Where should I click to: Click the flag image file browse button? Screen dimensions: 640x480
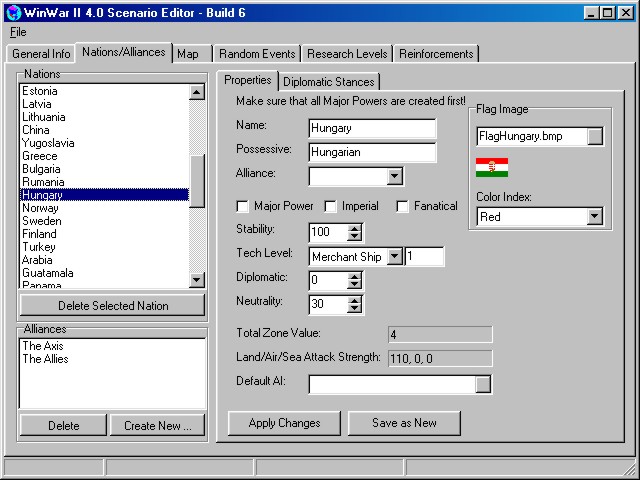click(595, 136)
